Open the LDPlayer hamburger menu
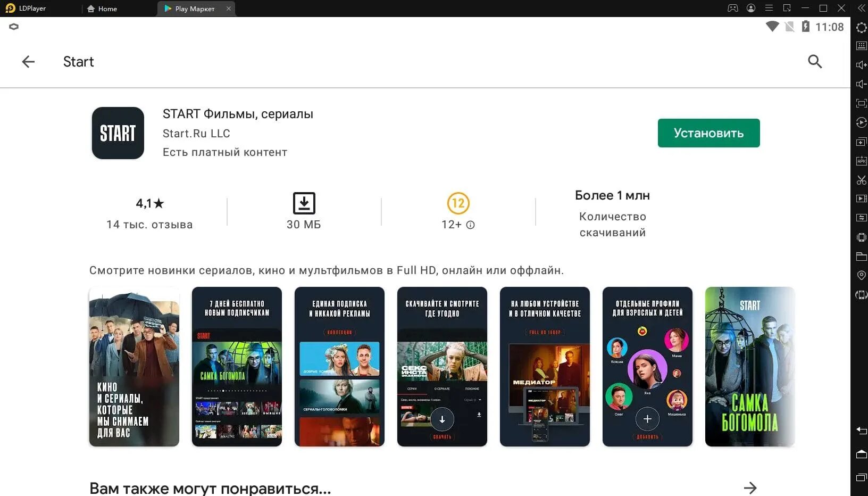Image resolution: width=868 pixels, height=496 pixels. (769, 8)
